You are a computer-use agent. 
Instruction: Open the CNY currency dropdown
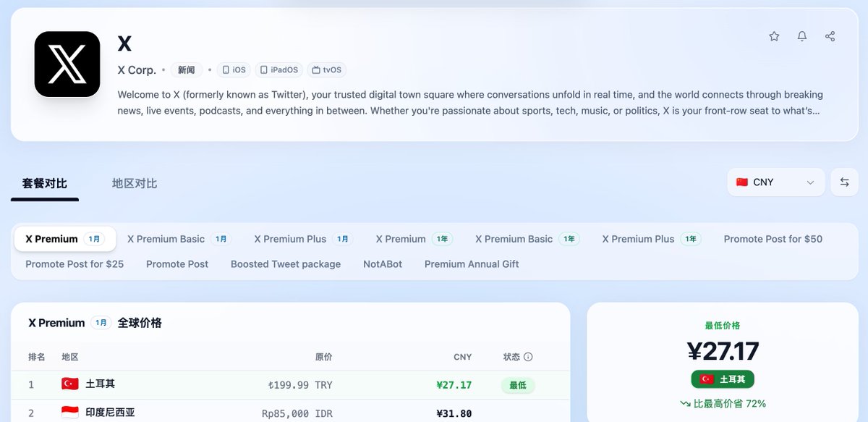[x=776, y=182]
